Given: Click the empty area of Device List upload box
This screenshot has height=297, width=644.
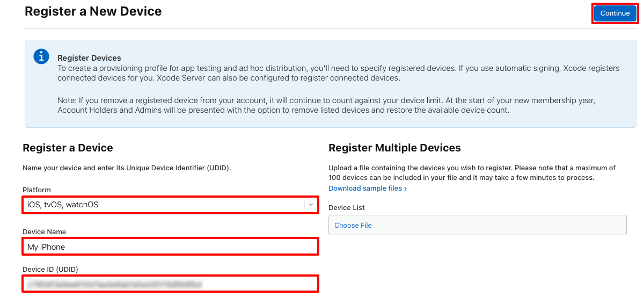Looking at the screenshot, I should tap(499, 225).
